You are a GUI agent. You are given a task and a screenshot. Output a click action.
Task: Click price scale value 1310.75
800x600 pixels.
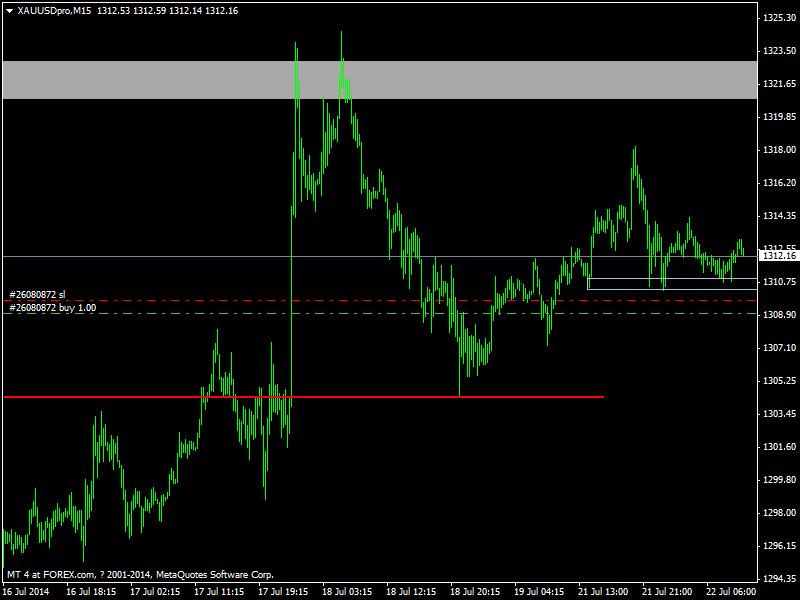point(779,282)
